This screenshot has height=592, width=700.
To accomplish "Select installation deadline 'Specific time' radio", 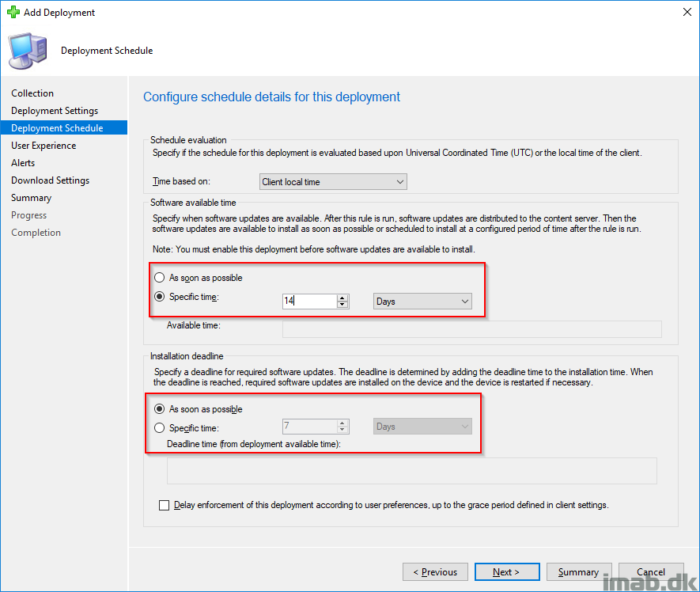I will pos(159,427).
